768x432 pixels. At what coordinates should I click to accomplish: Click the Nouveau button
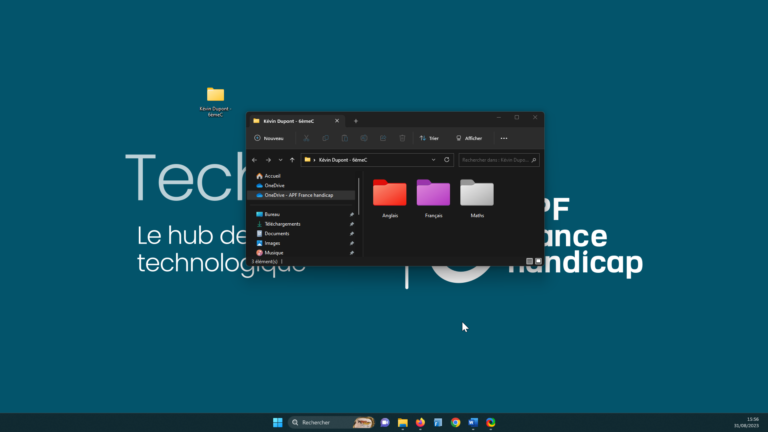269,138
